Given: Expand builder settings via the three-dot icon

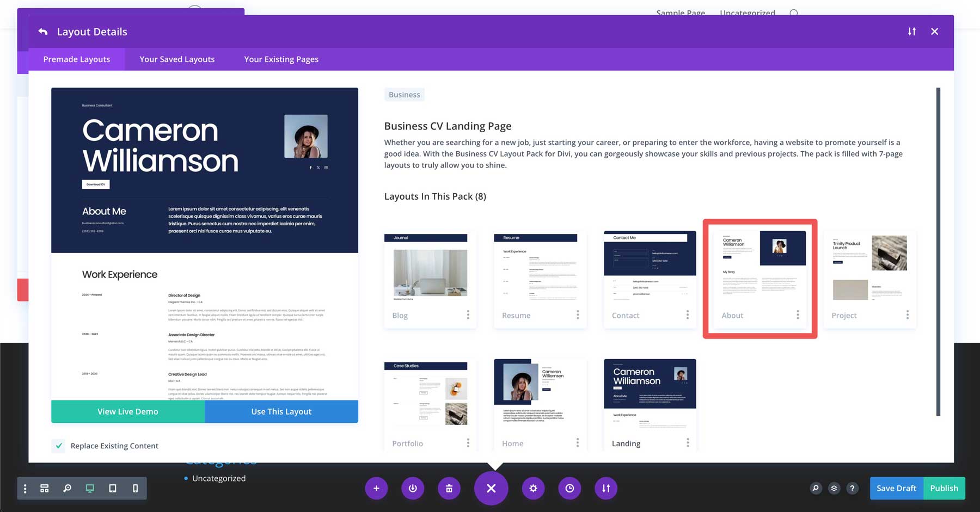Looking at the screenshot, I should click(25, 488).
